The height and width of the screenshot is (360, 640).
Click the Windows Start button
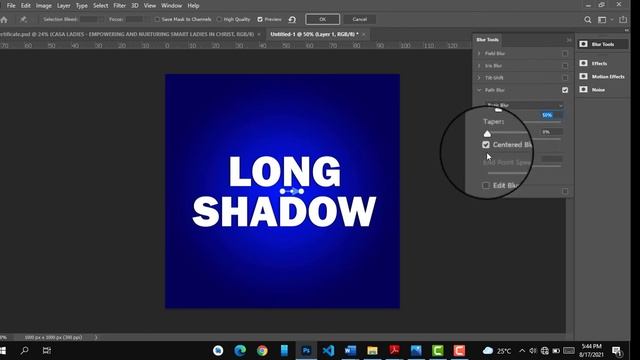3,350
